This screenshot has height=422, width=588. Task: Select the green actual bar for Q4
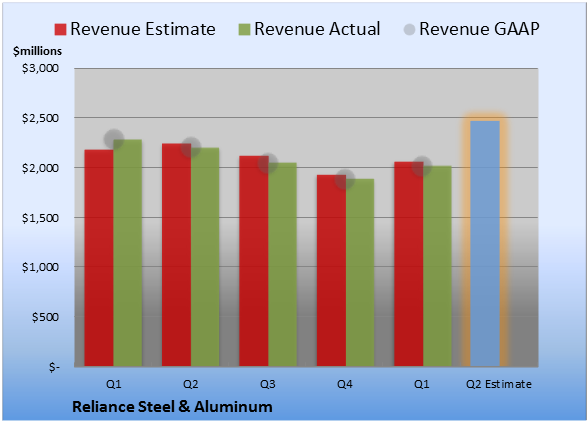360,273
